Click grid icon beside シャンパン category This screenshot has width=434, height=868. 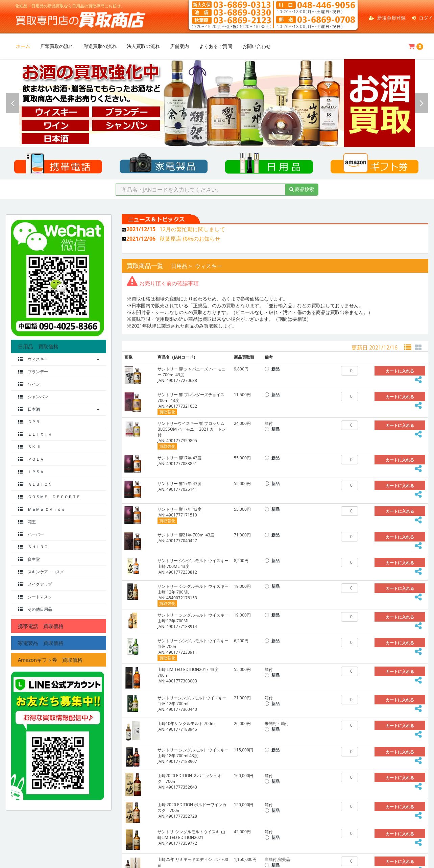coord(20,397)
